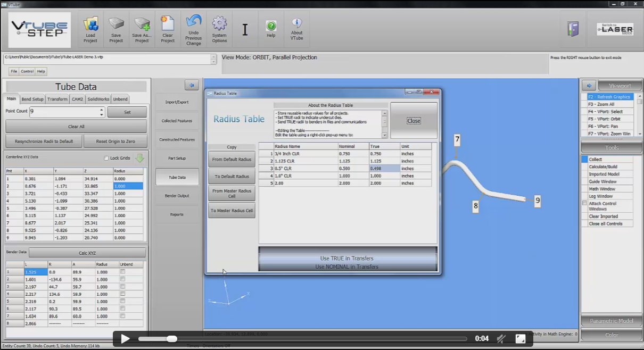Open Save As Project from toolbar
This screenshot has width=644, height=350.
(x=142, y=25)
